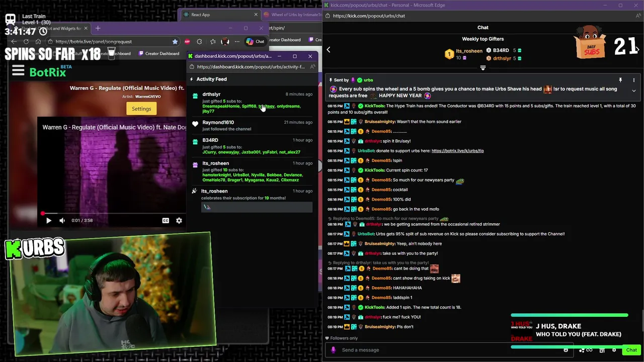Toggle favorite star for songrequest page
Screen dimensions: 644x362
(x=175, y=42)
